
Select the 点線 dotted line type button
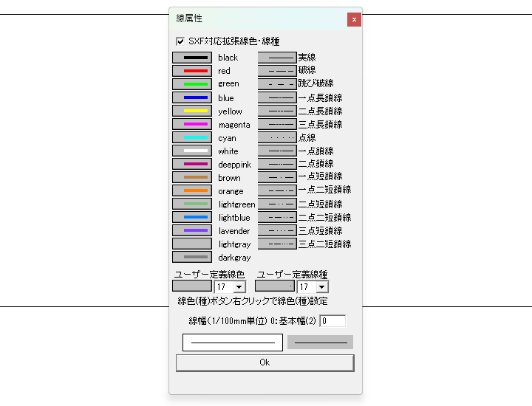277,137
